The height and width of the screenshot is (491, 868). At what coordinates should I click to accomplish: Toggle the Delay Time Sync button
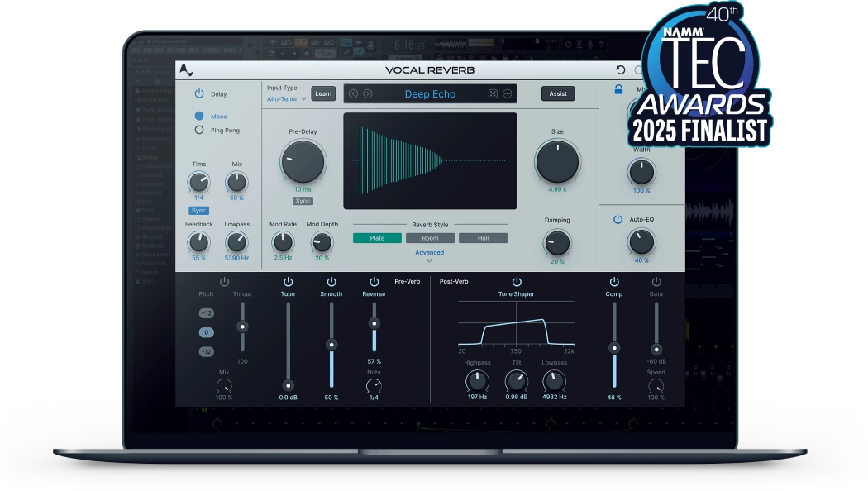tap(198, 210)
